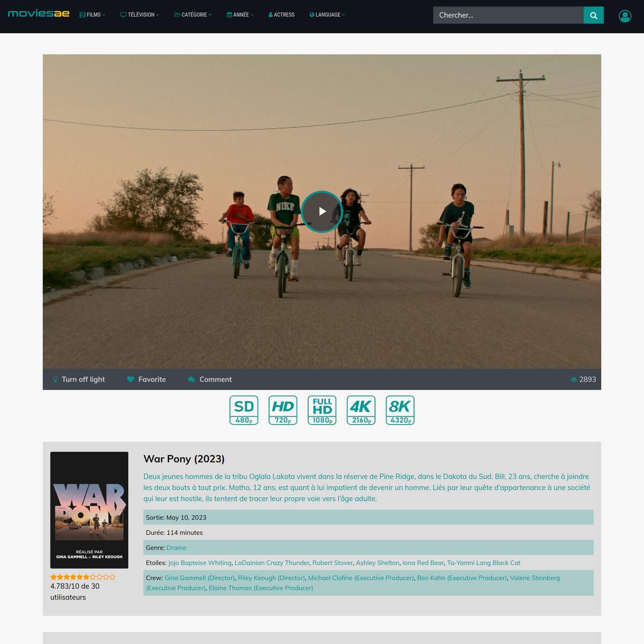Click the Sortie May 10, 2023 row
This screenshot has height=644, width=644.
point(368,517)
